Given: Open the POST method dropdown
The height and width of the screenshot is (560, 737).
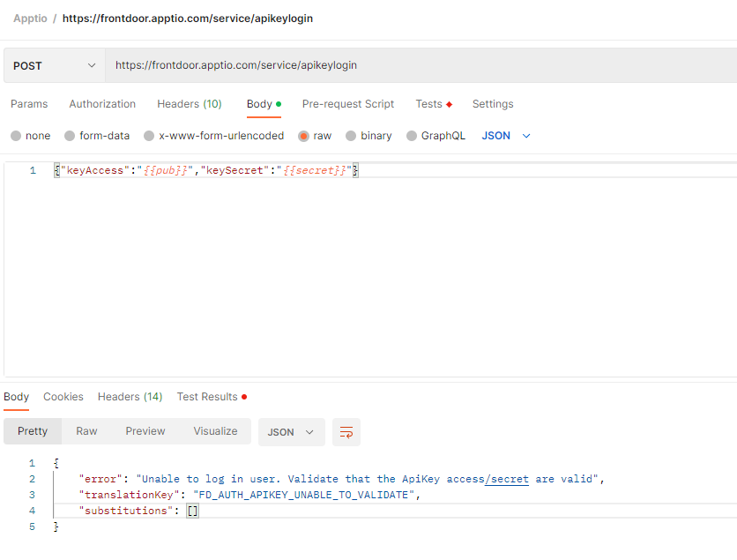Looking at the screenshot, I should point(55,65).
